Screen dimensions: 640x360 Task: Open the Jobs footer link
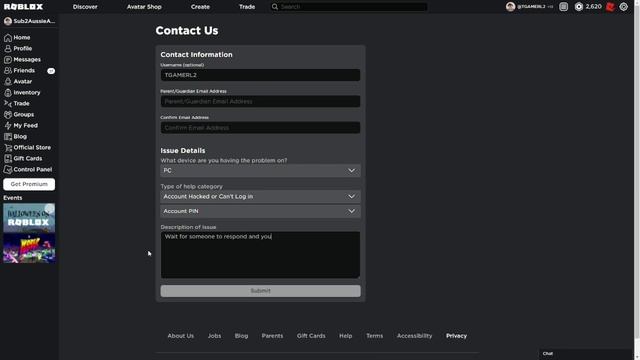pyautogui.click(x=214, y=336)
